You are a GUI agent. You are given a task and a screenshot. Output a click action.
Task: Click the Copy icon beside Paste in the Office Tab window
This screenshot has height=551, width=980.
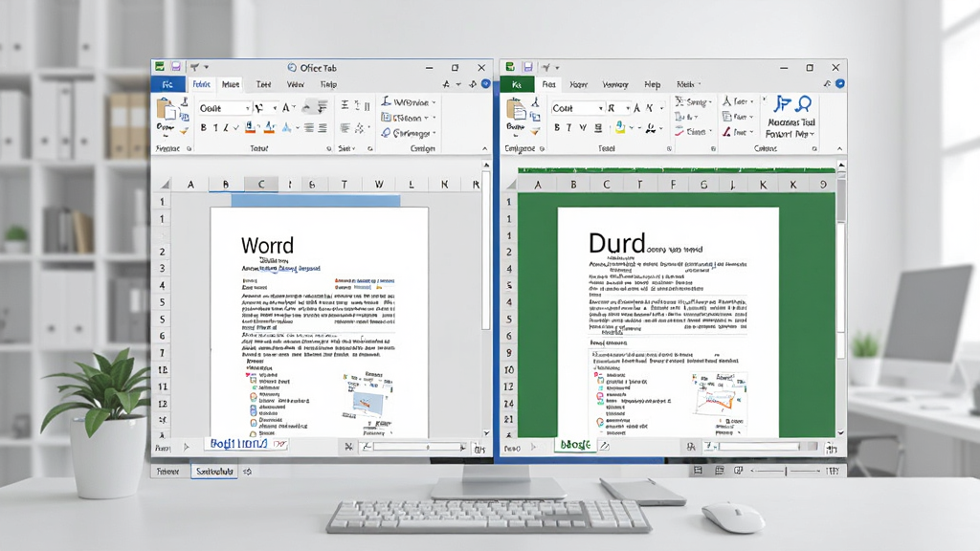(x=185, y=116)
